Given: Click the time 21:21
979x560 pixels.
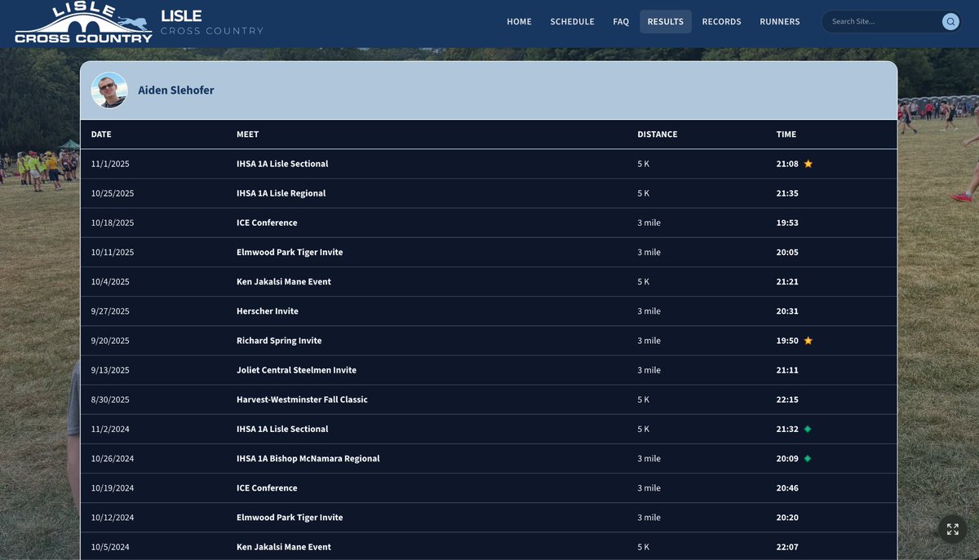Looking at the screenshot, I should click(x=787, y=281).
